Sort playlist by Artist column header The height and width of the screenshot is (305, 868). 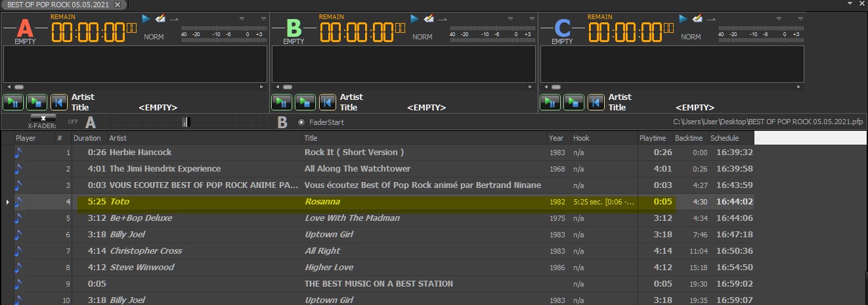tap(118, 138)
